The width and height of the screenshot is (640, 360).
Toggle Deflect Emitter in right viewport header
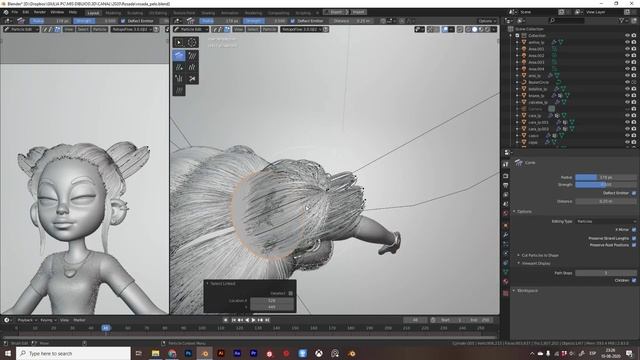click(x=293, y=21)
